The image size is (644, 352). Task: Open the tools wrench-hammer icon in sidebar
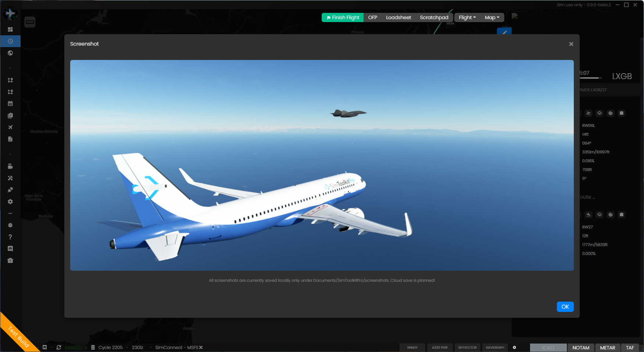(x=10, y=178)
